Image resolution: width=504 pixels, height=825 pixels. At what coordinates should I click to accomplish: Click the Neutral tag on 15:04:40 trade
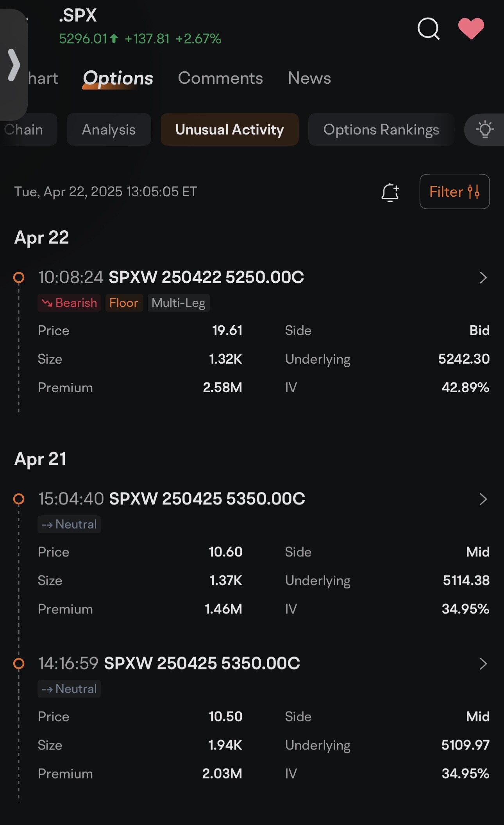point(69,524)
